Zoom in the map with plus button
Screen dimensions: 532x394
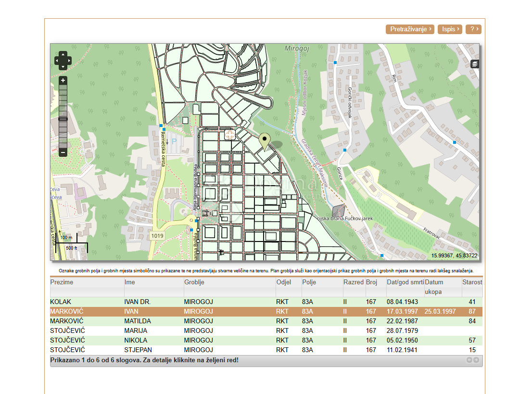tap(63, 81)
